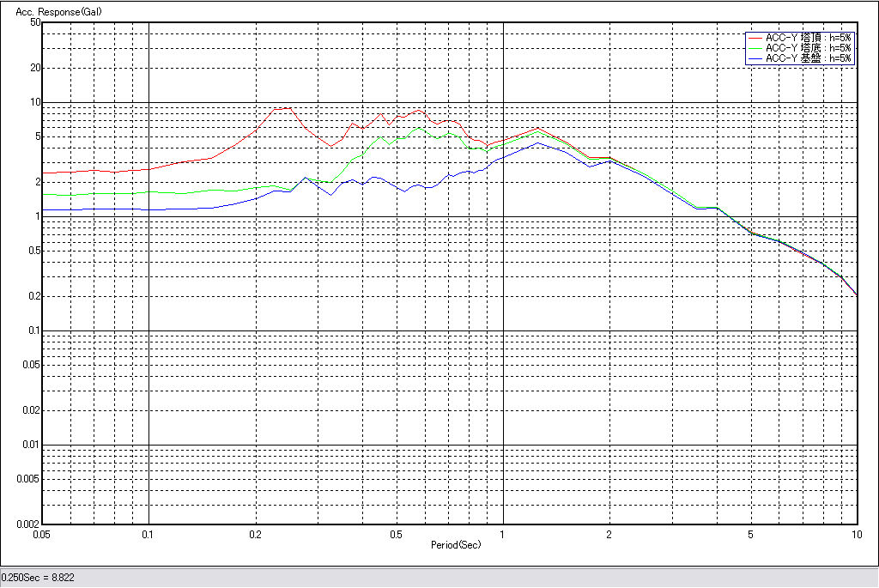Click the Acc. Response(Gal) axis title

(53, 13)
